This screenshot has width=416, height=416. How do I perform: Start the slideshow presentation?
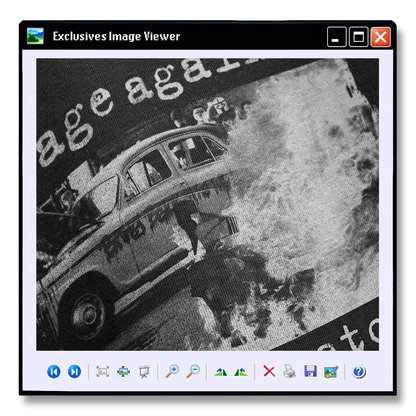144,372
